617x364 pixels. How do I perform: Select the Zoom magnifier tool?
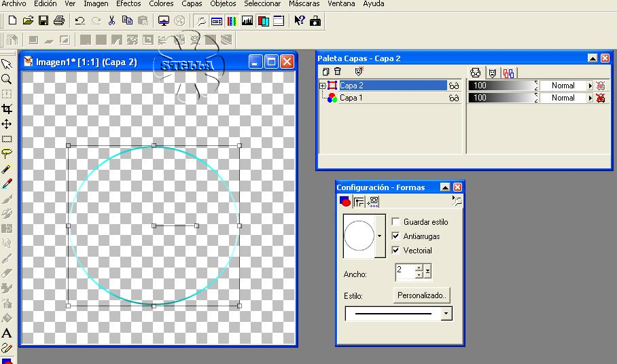(x=7, y=79)
